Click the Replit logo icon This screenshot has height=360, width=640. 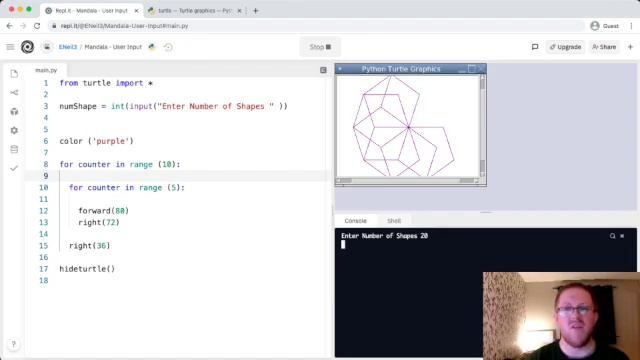pos(27,47)
